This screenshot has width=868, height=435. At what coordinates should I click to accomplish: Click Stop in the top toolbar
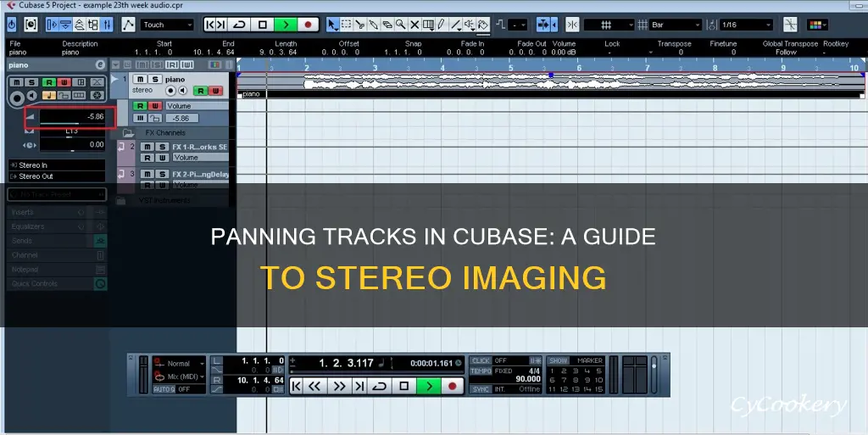[263, 25]
